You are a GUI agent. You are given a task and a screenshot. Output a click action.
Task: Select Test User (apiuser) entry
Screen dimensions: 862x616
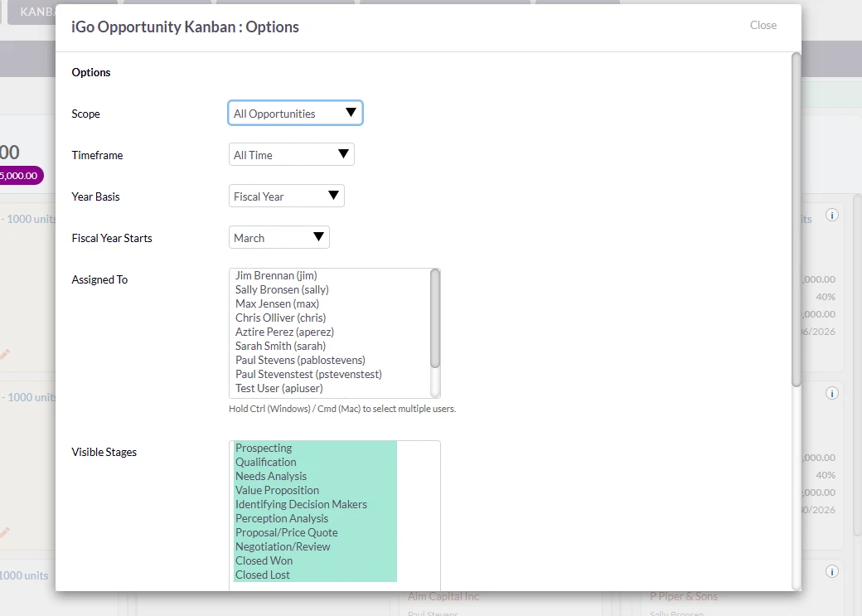tap(278, 388)
